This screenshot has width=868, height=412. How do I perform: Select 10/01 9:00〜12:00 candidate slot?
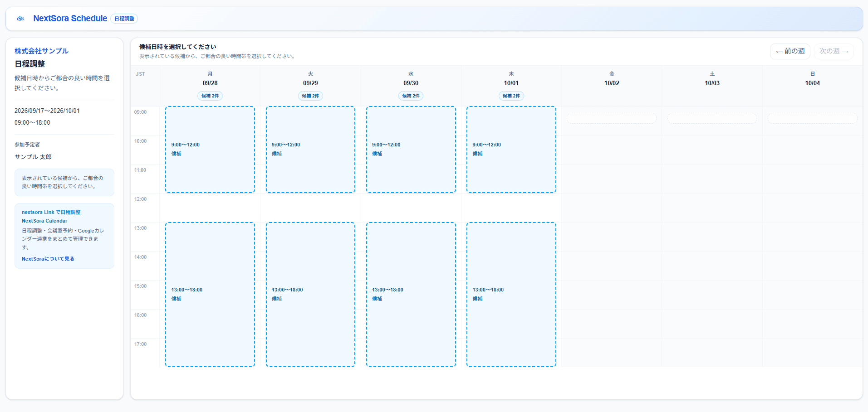[x=511, y=150]
